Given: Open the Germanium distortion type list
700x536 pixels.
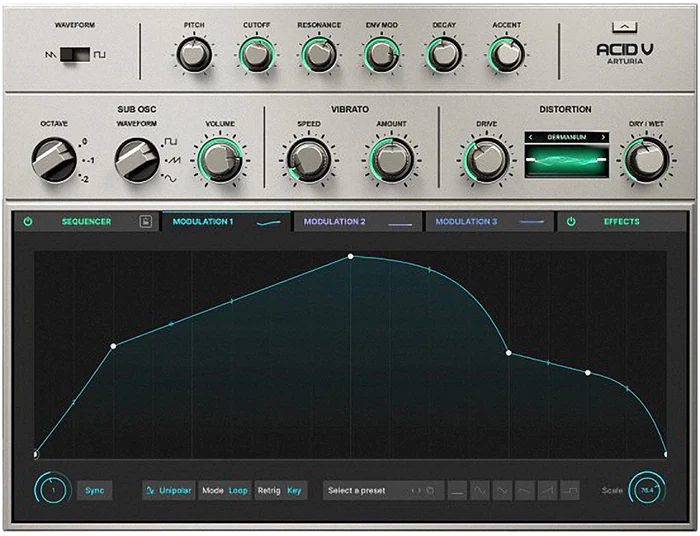Looking at the screenshot, I should 567,137.
